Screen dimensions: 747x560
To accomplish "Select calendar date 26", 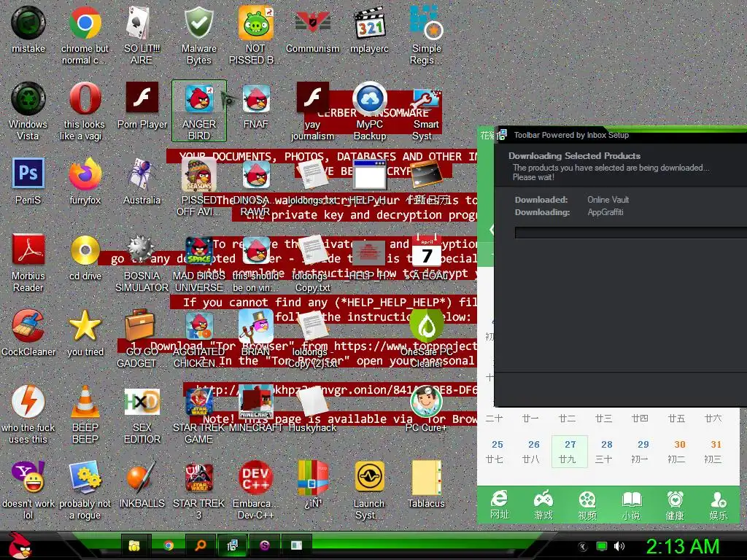I will [533, 451].
